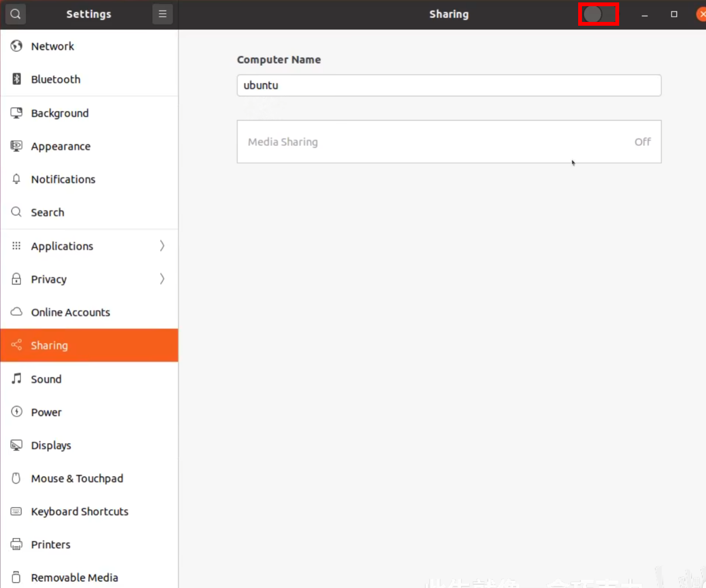Click the search icon in Settings header

coord(15,14)
